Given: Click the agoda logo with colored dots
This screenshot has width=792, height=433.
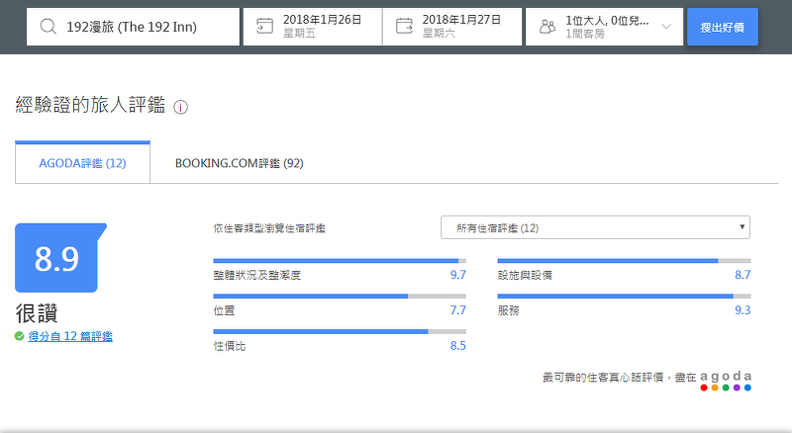Looking at the screenshot, I should [x=726, y=381].
